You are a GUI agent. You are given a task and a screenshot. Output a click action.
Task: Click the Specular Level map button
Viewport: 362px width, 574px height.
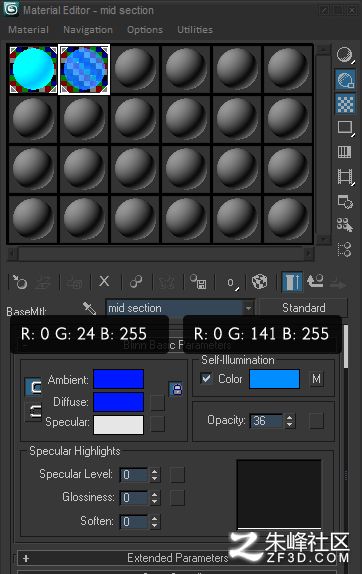(178, 475)
